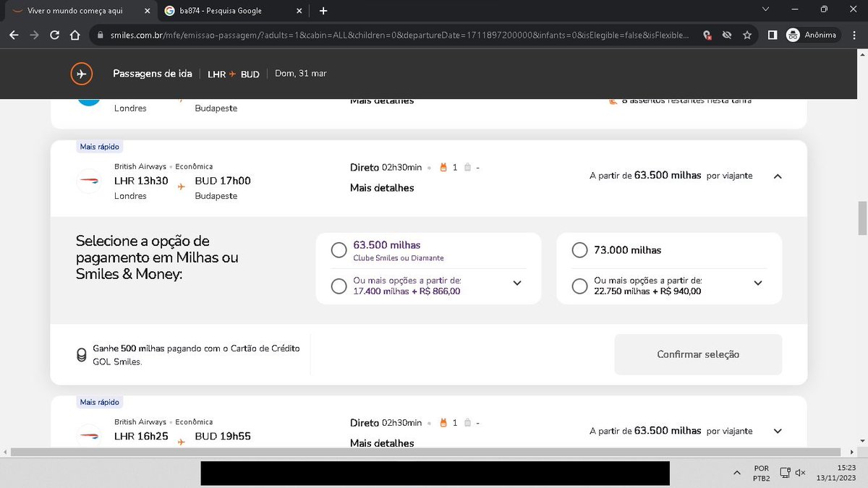Image resolution: width=868 pixels, height=488 pixels.
Task: Open the side panel icon in Chrome toolbar
Action: click(773, 35)
